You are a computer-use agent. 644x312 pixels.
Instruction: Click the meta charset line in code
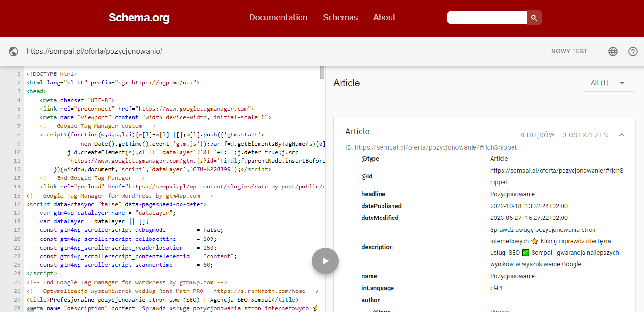[x=77, y=100]
